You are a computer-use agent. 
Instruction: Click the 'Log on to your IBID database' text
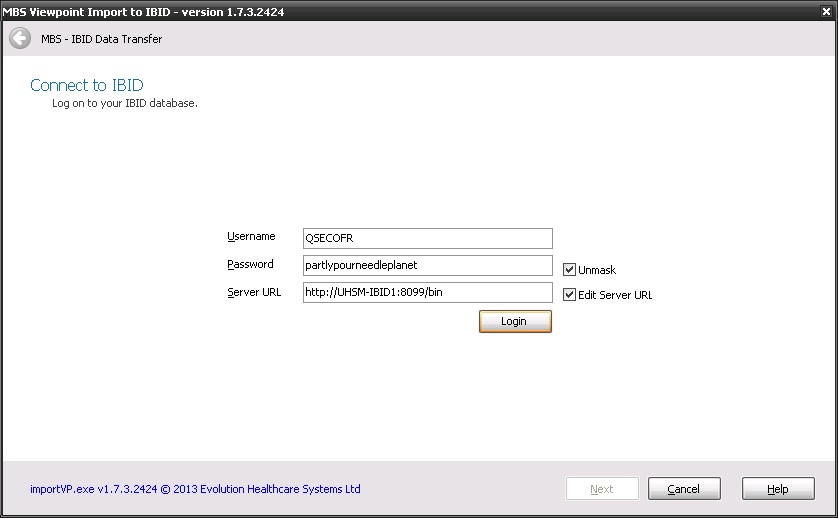(125, 103)
